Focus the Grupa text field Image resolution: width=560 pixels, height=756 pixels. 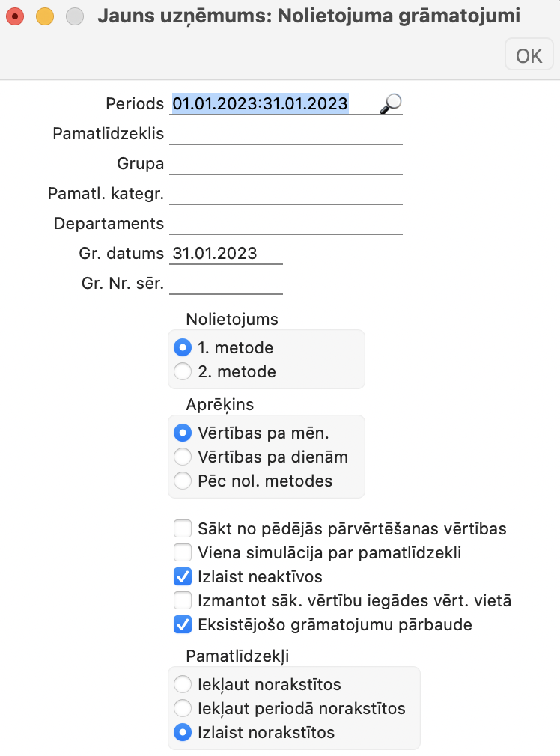coord(286,164)
